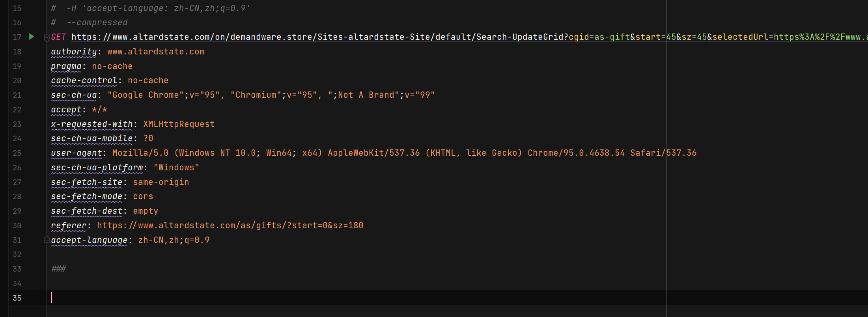868x317 pixels.
Task: Click the referer header name
Action: point(69,226)
